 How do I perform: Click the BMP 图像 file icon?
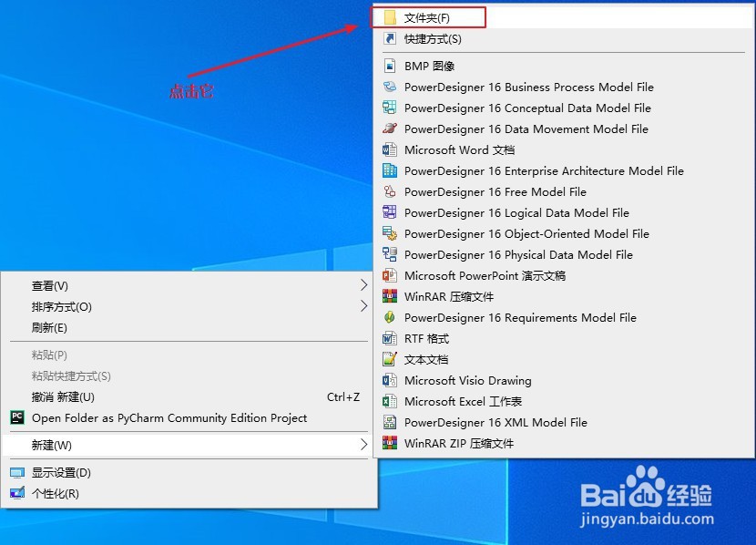click(x=390, y=67)
